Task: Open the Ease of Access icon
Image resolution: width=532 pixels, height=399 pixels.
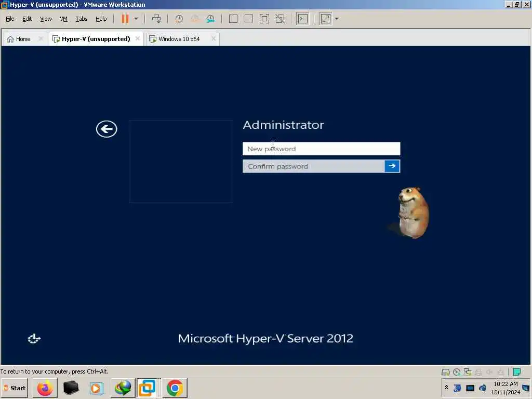Action: click(x=34, y=339)
